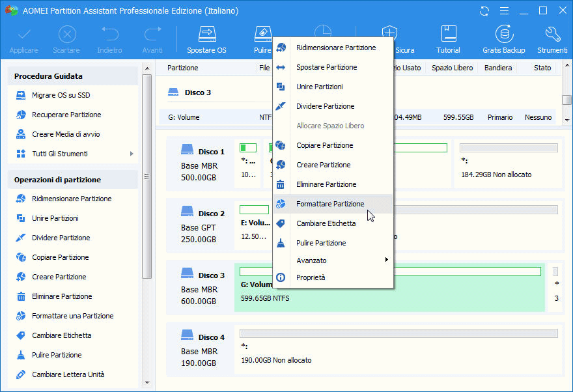Select 184.29GB Non allocato on Disco 1

509,163
